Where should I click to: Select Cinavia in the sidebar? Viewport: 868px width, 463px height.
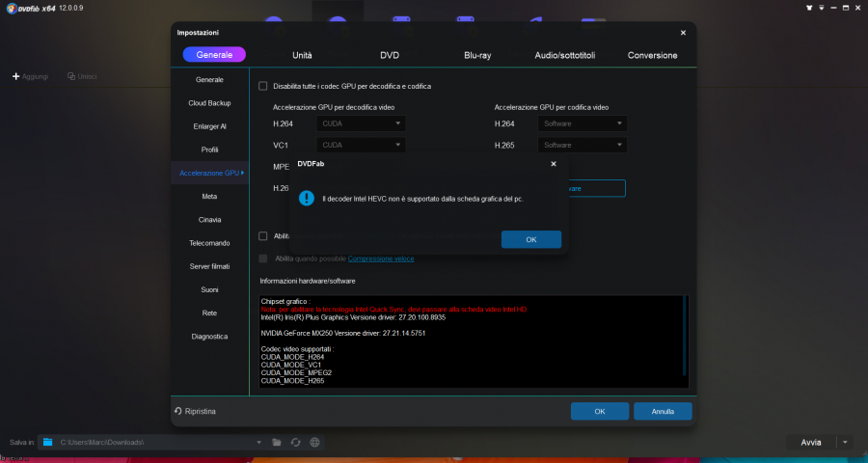click(x=210, y=219)
